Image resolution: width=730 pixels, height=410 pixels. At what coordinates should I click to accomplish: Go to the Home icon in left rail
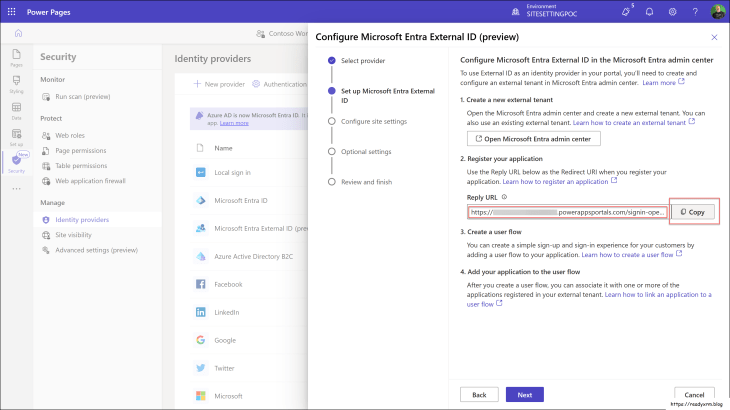18,33
